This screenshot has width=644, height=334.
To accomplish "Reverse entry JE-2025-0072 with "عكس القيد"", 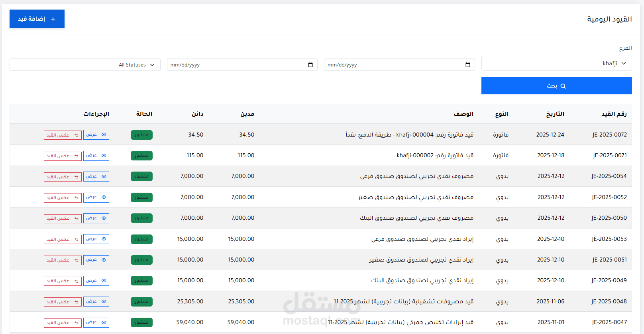I will click(x=63, y=135).
